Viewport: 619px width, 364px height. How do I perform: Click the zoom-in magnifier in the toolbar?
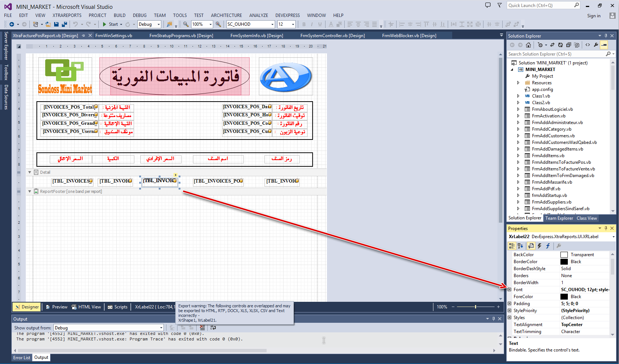pos(218,24)
